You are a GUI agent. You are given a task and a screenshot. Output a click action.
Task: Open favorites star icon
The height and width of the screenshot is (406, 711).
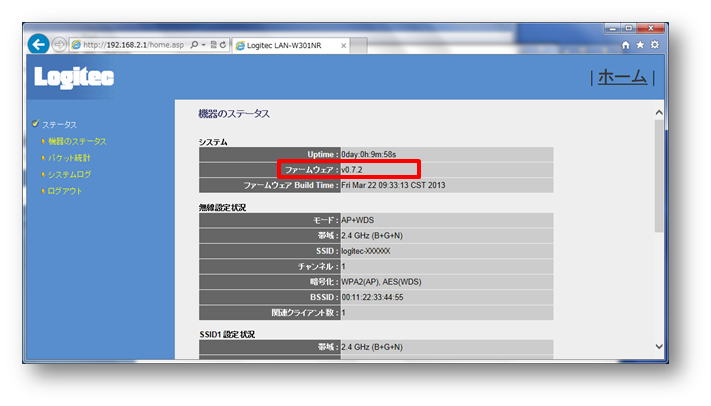click(640, 44)
